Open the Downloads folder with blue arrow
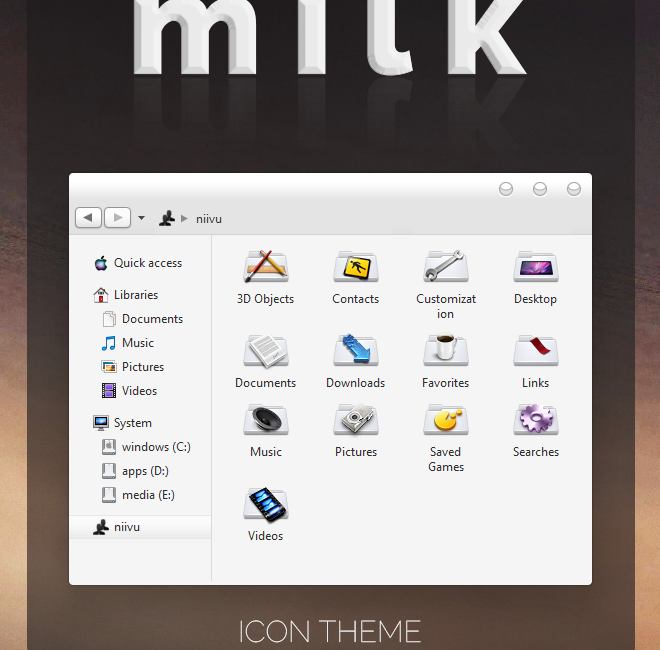This screenshot has width=660, height=650. point(356,350)
